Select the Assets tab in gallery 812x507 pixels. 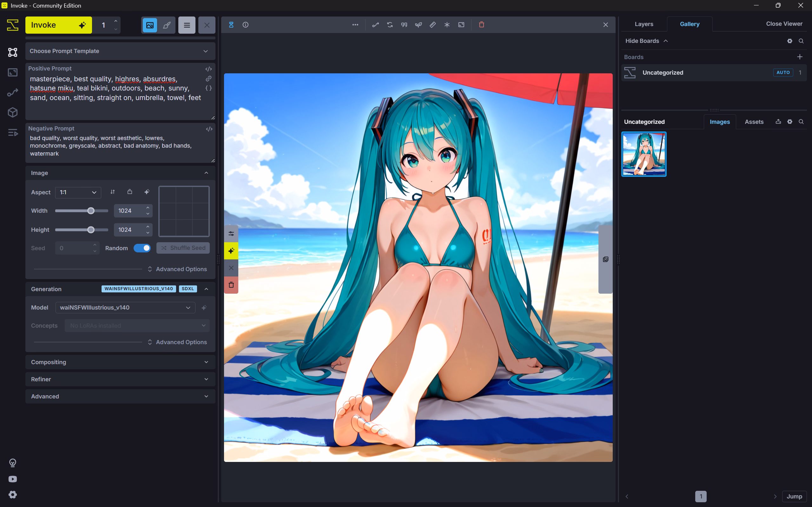754,122
